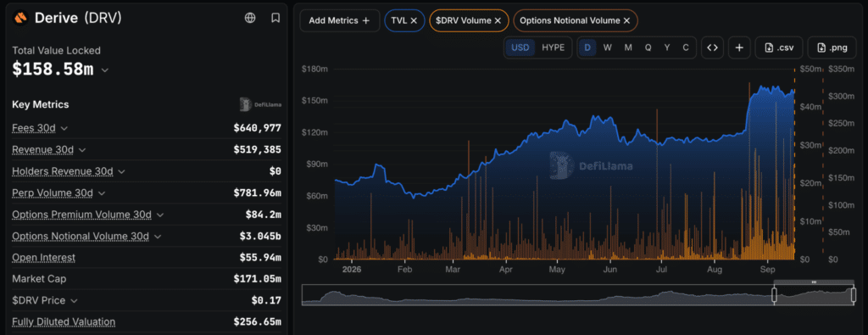The width and height of the screenshot is (868, 335).
Task: Download chart image as .png
Action: (x=833, y=47)
